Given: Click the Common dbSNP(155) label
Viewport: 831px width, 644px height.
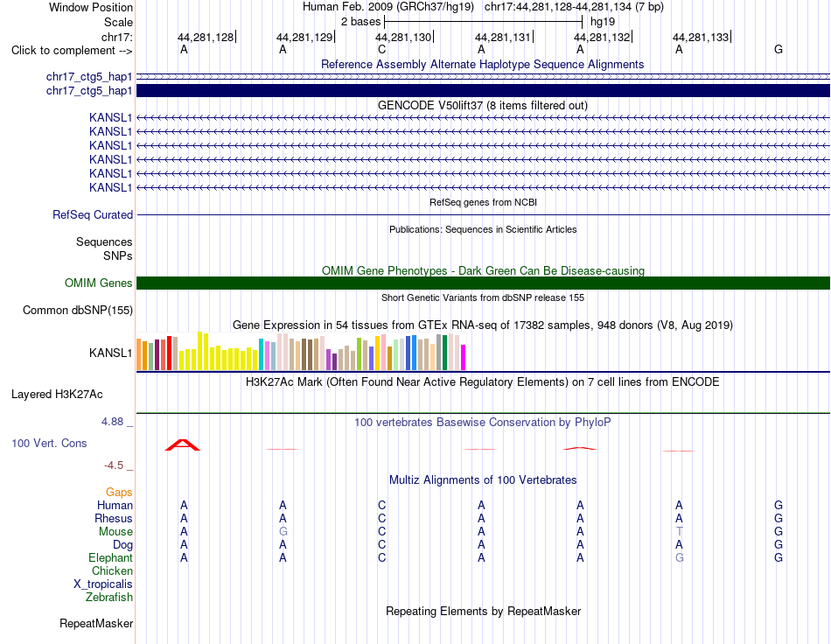Looking at the screenshot, I should [77, 310].
